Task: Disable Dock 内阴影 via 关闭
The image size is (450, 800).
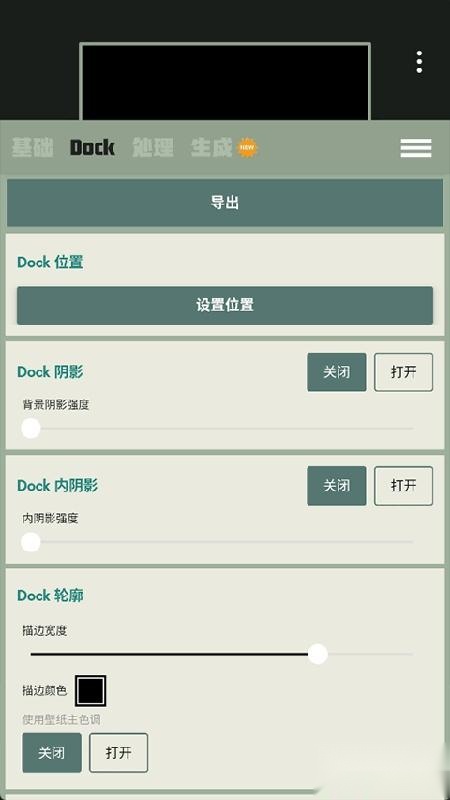Action: pyautogui.click(x=337, y=486)
